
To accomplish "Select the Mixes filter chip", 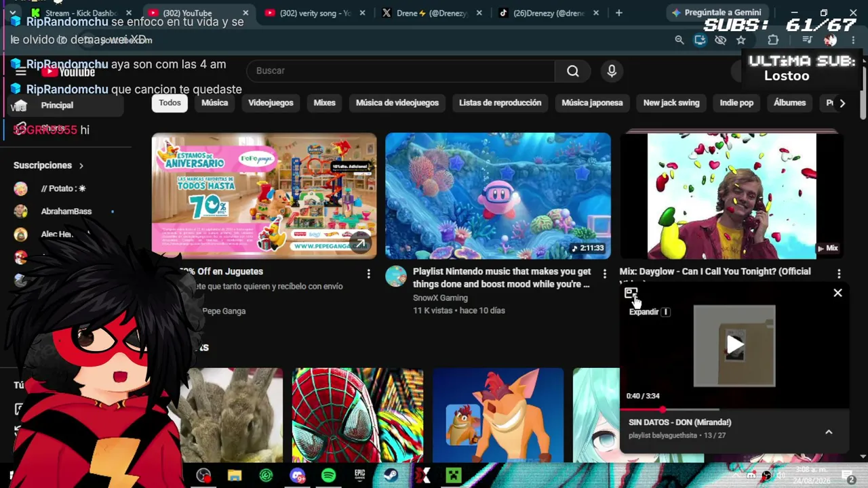I will 324,103.
